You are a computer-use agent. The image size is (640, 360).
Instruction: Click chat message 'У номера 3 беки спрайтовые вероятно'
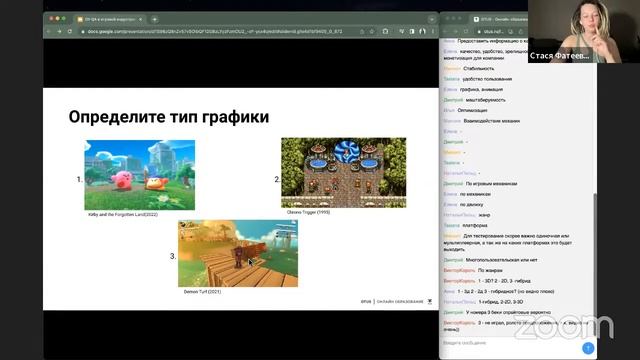pyautogui.click(x=508, y=313)
